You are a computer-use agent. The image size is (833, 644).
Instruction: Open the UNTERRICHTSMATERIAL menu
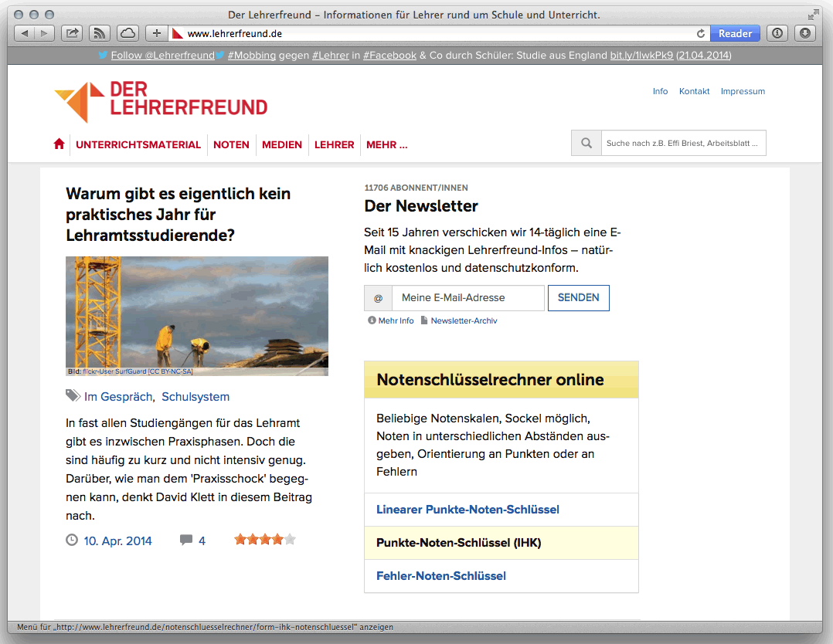[x=138, y=144]
